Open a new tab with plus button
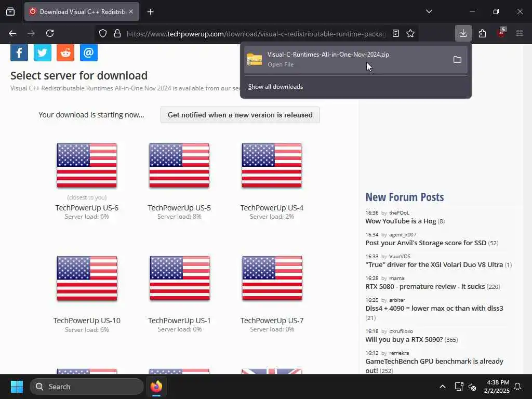Viewport: 532px width, 399px height. pyautogui.click(x=150, y=12)
